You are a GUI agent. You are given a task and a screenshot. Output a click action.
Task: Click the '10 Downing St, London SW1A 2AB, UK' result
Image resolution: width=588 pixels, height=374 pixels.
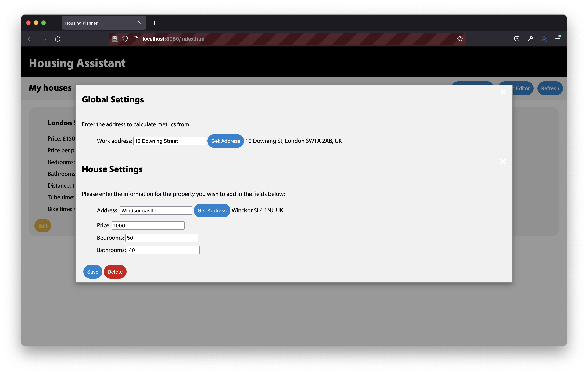[293, 141]
